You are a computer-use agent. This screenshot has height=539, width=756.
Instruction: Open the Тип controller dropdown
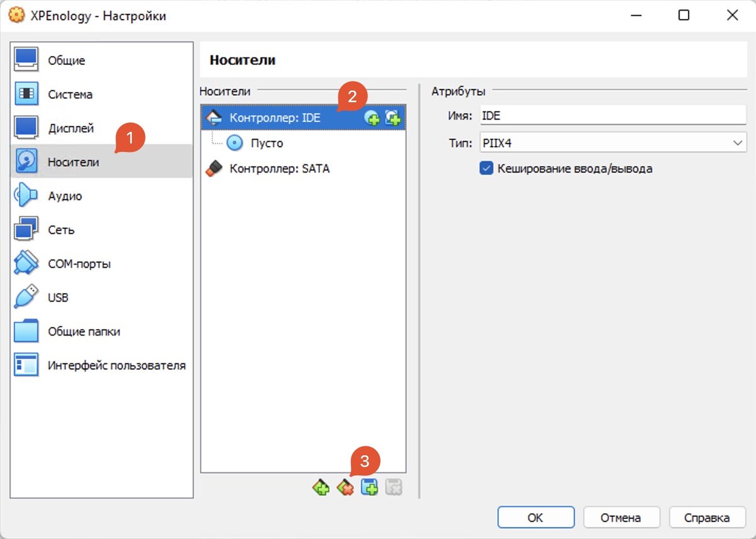coord(612,143)
